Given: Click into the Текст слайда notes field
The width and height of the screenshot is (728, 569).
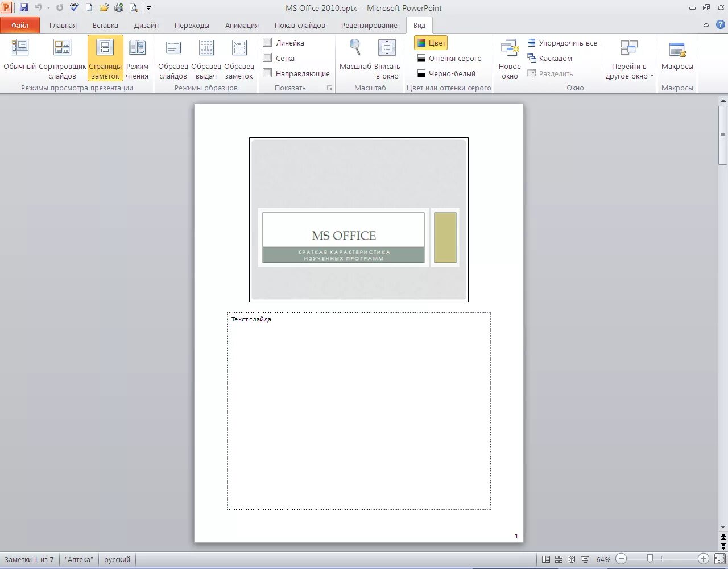Looking at the screenshot, I should coord(359,411).
